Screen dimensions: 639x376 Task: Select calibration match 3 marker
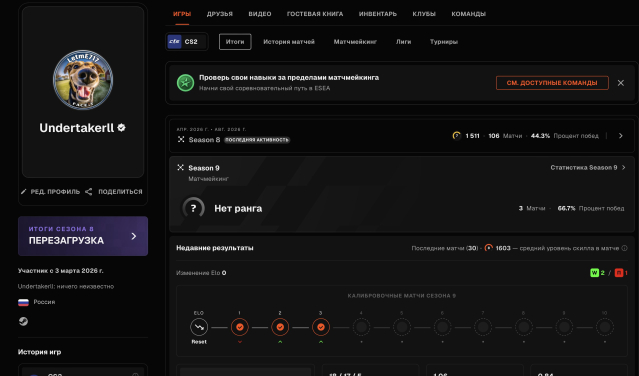pyautogui.click(x=321, y=327)
